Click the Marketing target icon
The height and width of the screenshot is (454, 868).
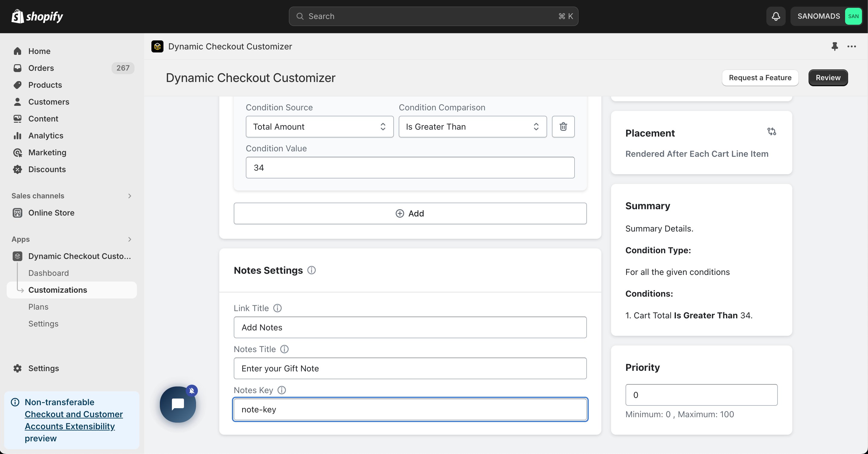pos(17,153)
